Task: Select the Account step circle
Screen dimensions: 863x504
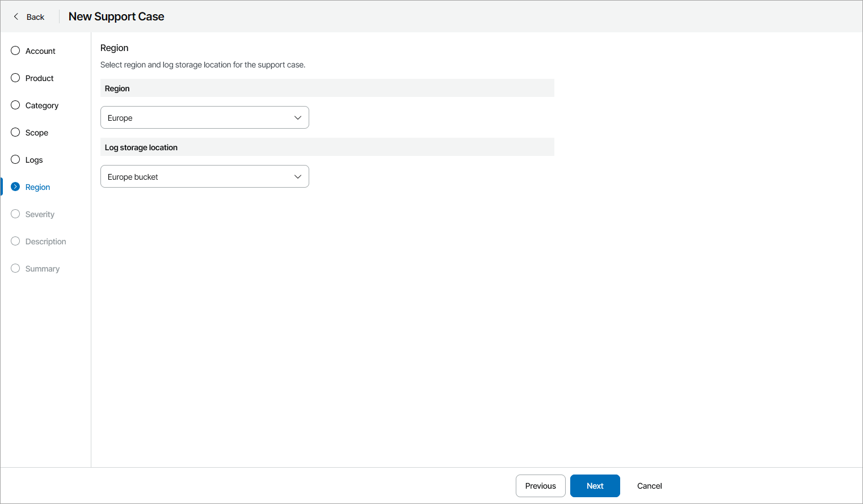Action: pyautogui.click(x=15, y=50)
